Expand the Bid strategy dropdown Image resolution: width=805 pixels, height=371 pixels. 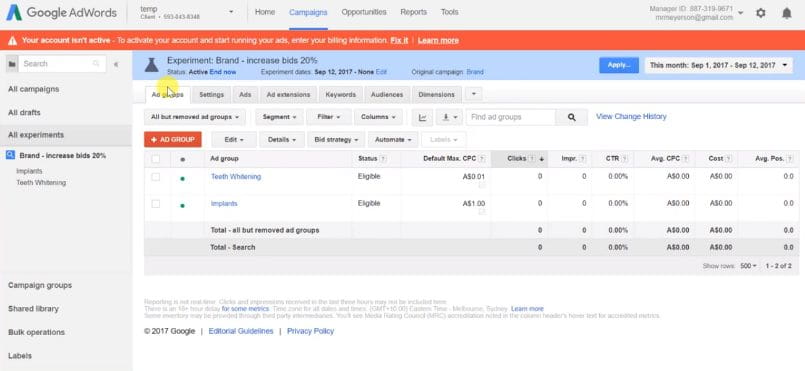[x=336, y=140]
